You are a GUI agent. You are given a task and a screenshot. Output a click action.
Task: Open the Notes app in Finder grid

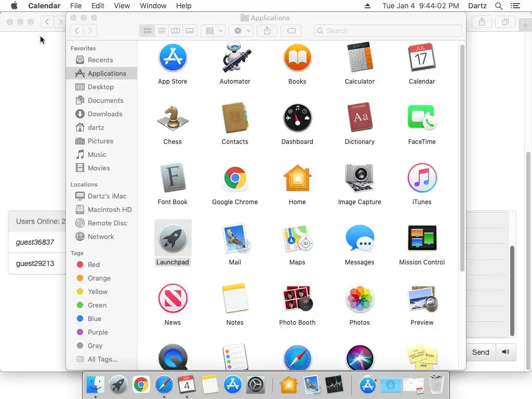[235, 299]
